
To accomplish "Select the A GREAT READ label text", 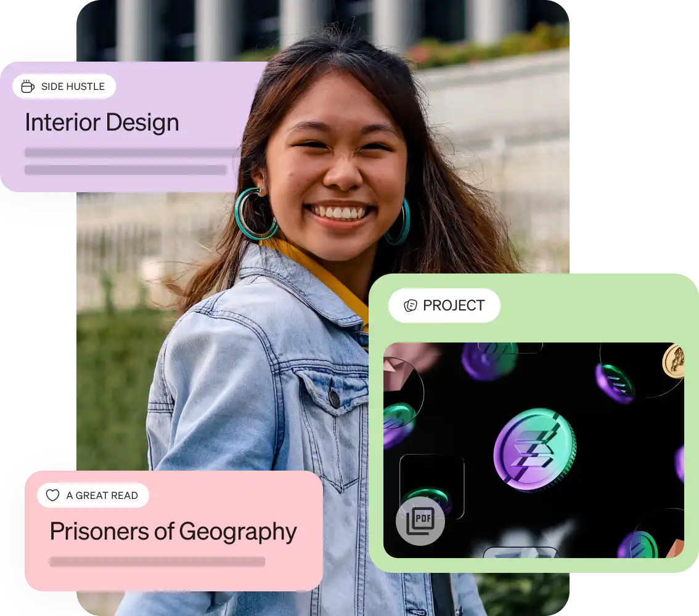I will point(102,495).
